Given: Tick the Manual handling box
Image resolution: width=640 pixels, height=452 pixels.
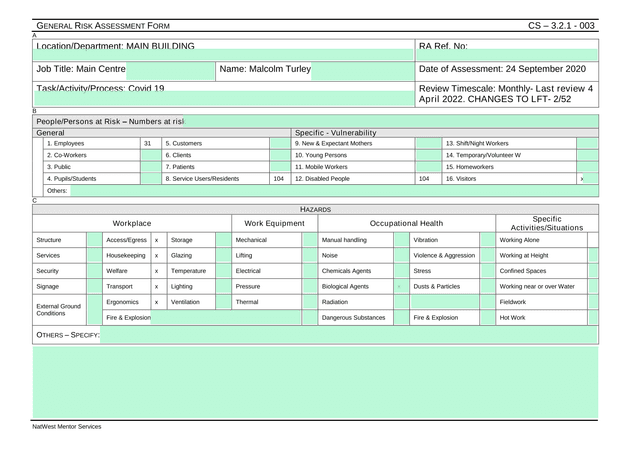Looking at the screenshot, I should (x=402, y=240).
